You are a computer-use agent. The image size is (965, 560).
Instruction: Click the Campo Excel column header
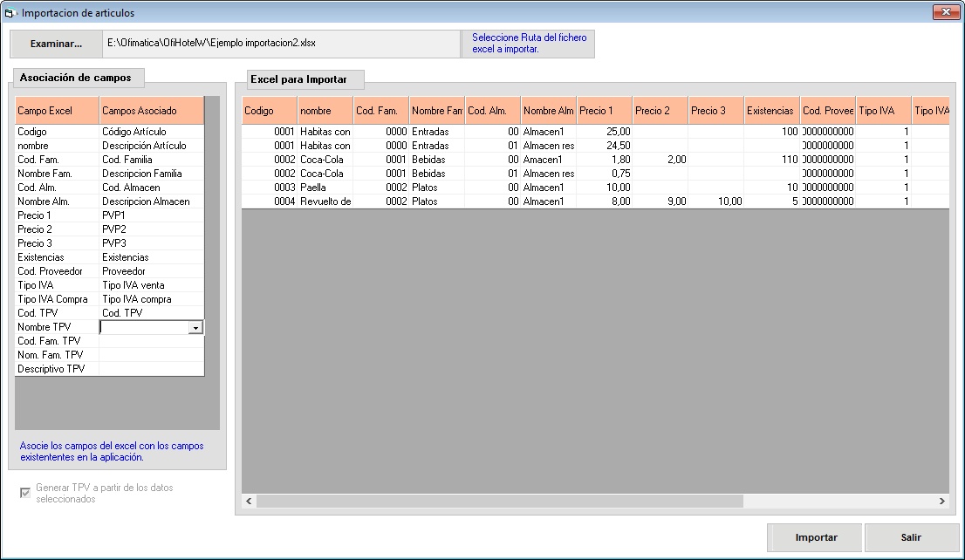click(57, 111)
